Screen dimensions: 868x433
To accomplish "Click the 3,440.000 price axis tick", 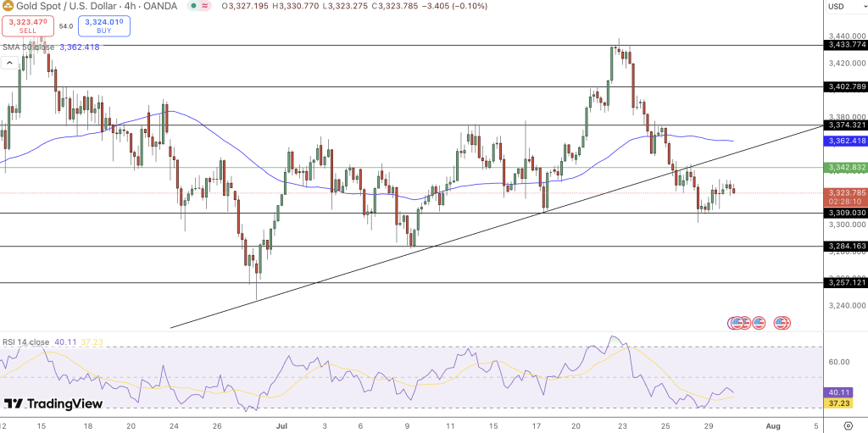I will coord(847,35).
